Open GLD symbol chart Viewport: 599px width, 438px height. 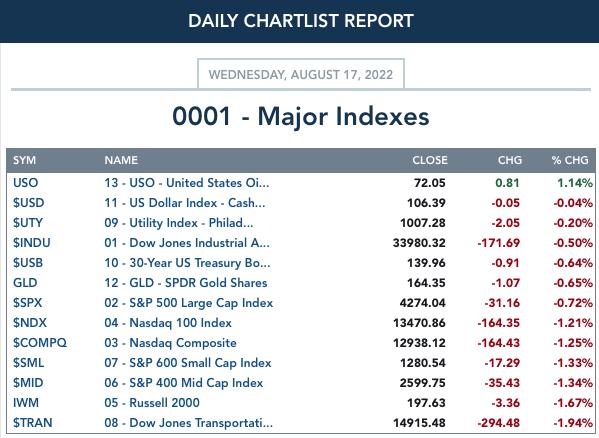25,283
